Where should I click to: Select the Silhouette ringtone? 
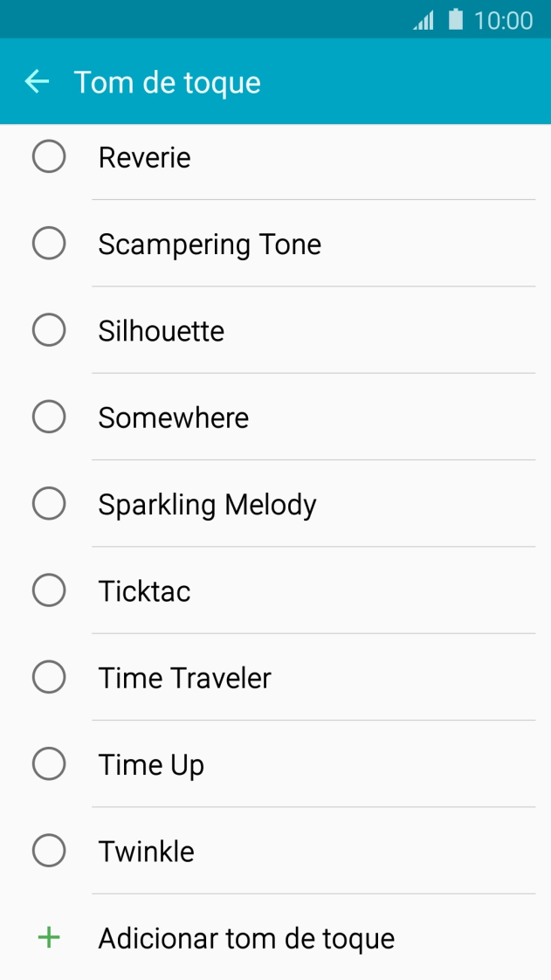[49, 330]
